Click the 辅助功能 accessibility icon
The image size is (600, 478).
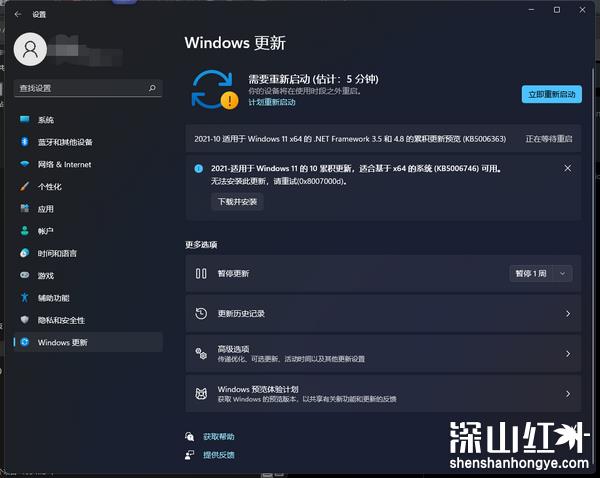pos(24,297)
